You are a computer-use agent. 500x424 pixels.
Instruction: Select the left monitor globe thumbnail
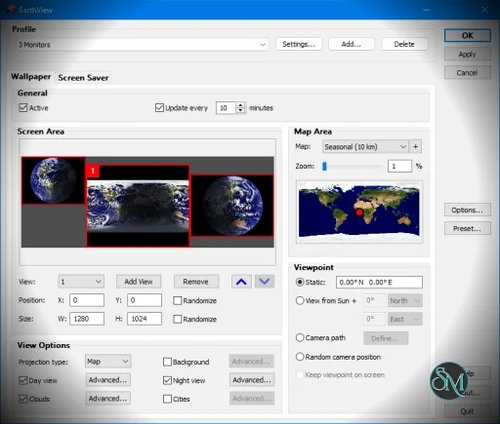(53, 180)
